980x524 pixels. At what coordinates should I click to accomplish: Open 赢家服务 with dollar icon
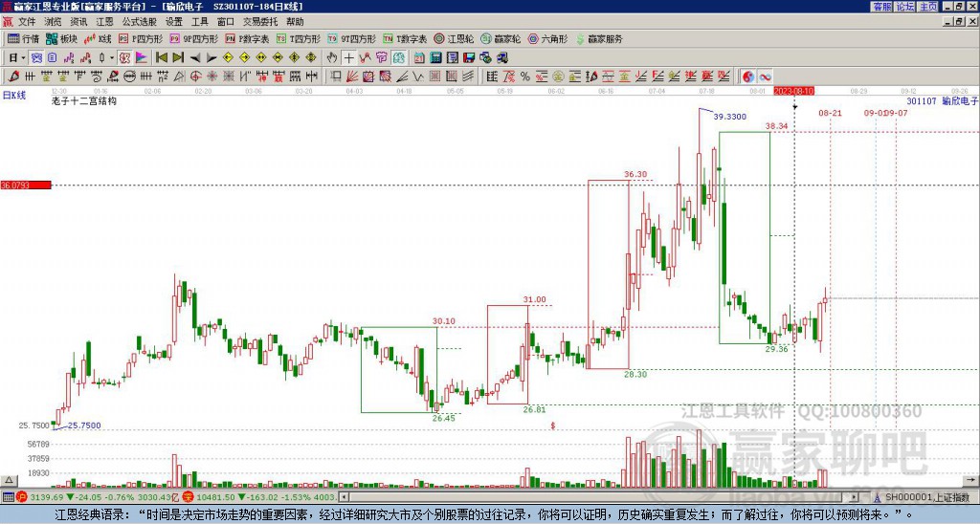pos(599,38)
